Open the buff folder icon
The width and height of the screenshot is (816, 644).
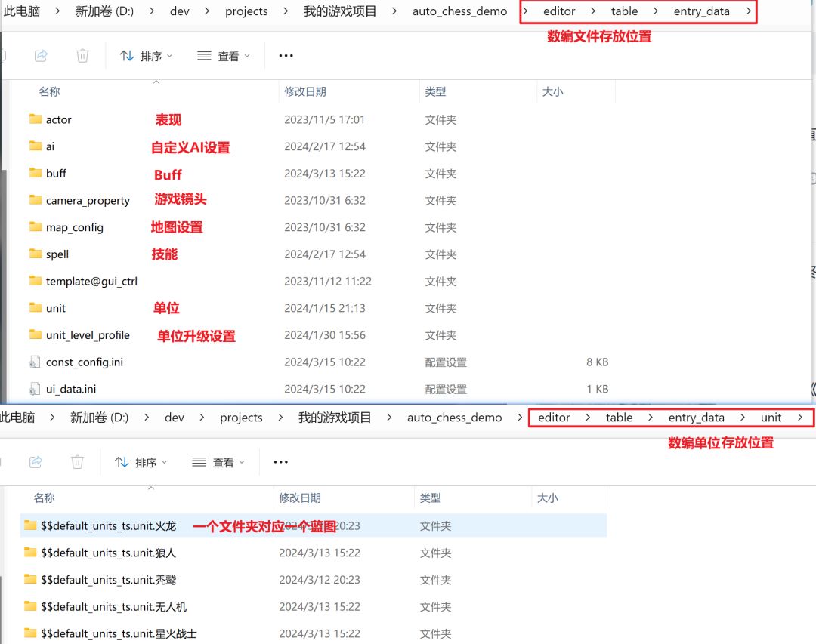tap(36, 173)
